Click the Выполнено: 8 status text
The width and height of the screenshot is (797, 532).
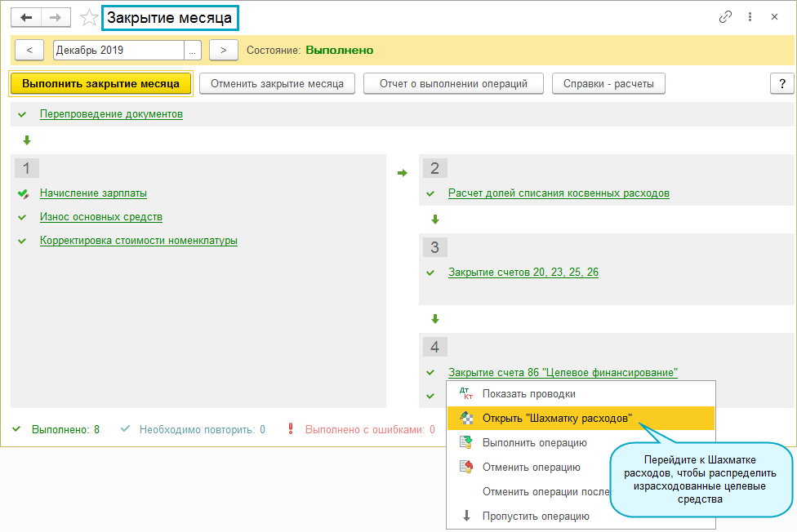pyautogui.click(x=65, y=430)
